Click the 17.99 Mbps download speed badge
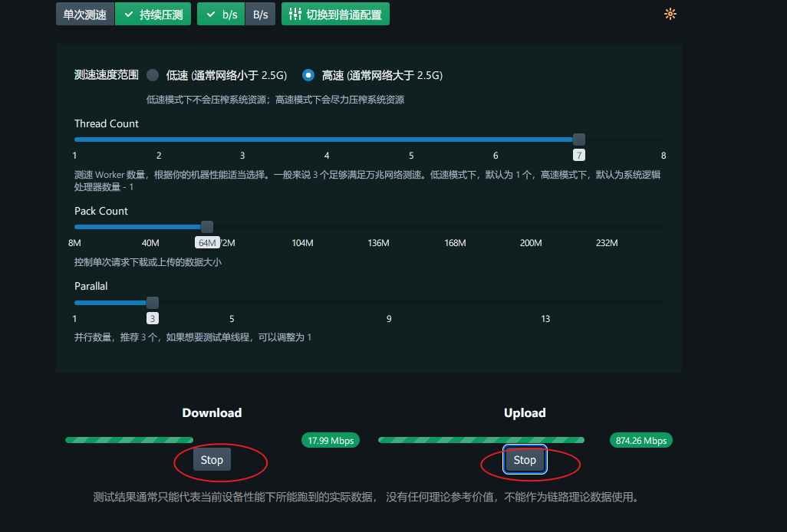Viewport: 787px width, 532px height. tap(331, 440)
